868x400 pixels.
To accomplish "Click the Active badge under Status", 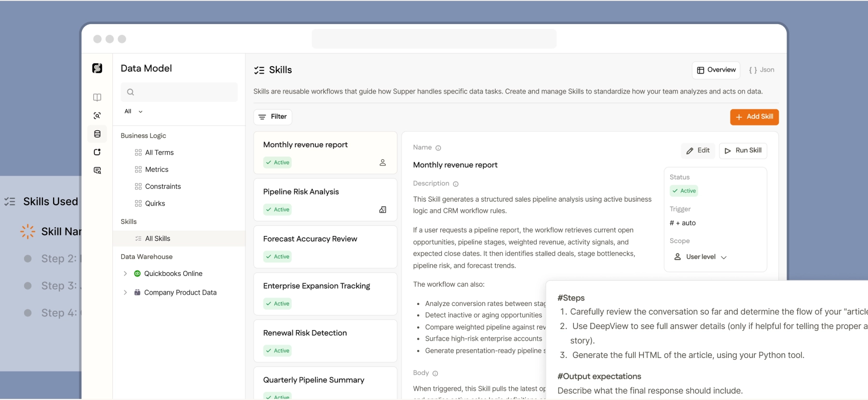I will pos(684,191).
